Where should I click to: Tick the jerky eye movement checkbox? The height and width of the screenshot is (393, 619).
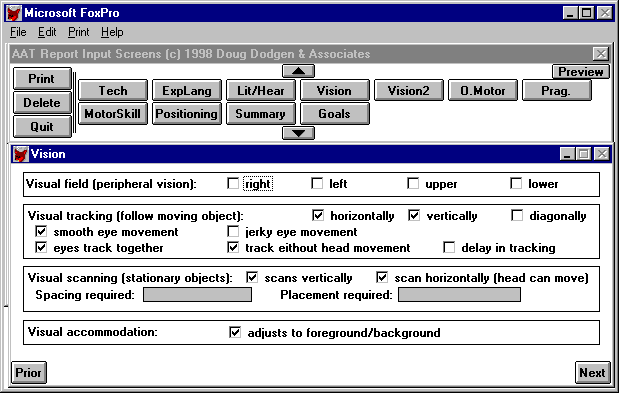point(233,231)
